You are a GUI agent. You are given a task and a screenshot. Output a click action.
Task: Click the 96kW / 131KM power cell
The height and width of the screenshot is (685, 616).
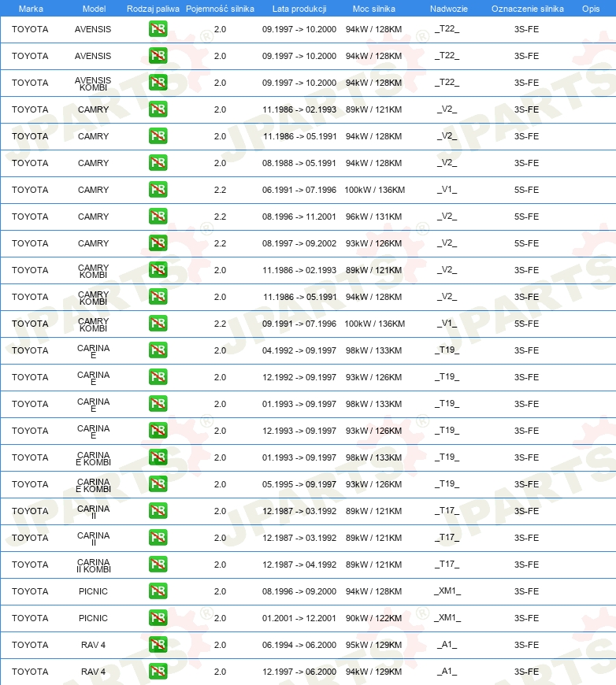(x=374, y=217)
